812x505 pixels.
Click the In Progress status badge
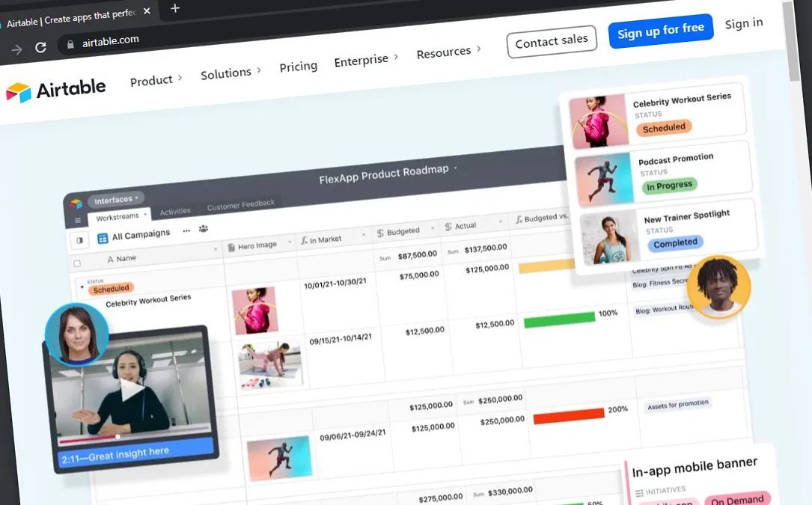tap(670, 186)
